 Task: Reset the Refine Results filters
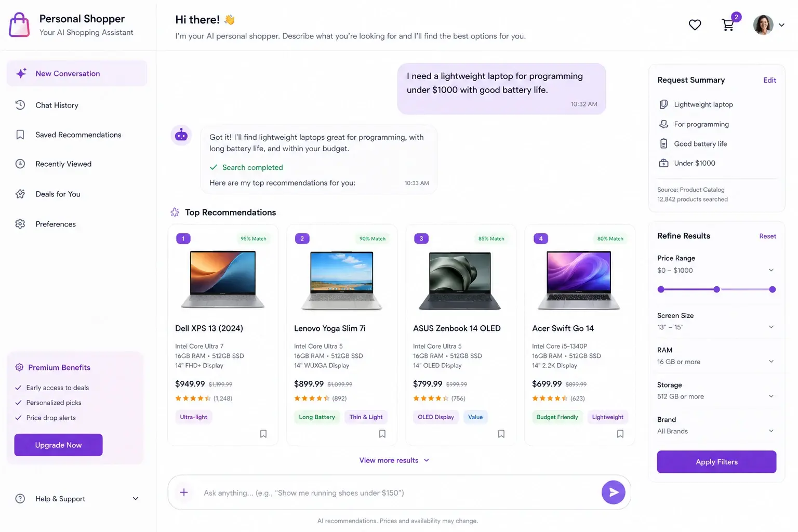pyautogui.click(x=767, y=236)
